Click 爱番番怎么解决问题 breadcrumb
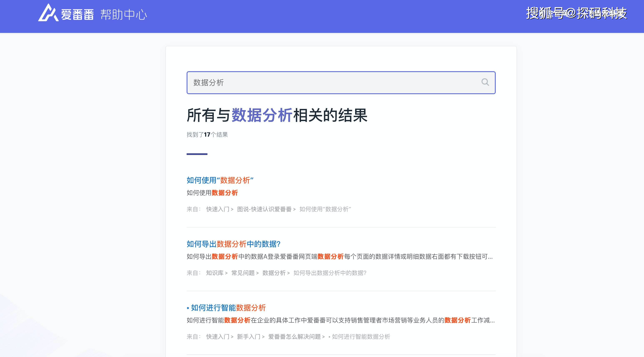This screenshot has height=357, width=644. click(294, 337)
